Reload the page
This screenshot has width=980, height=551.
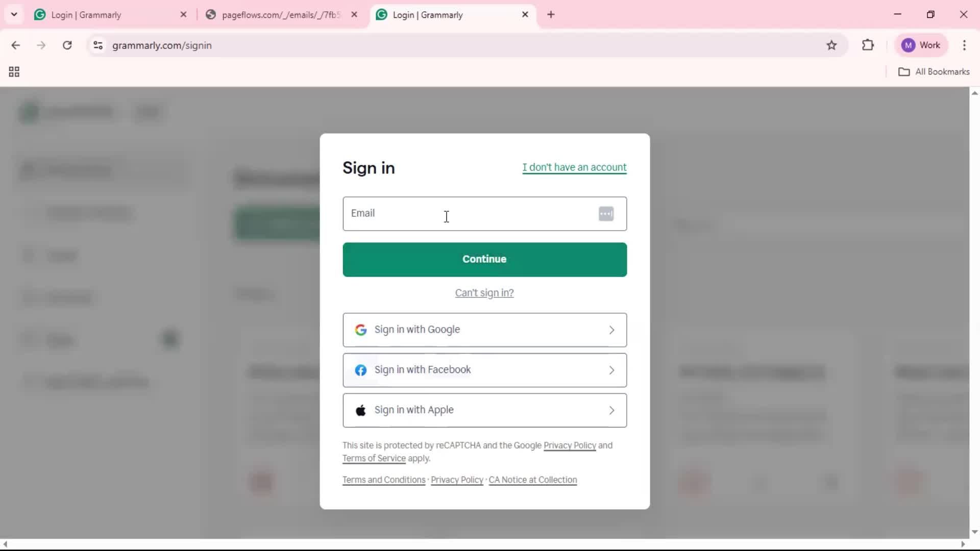[x=67, y=45]
